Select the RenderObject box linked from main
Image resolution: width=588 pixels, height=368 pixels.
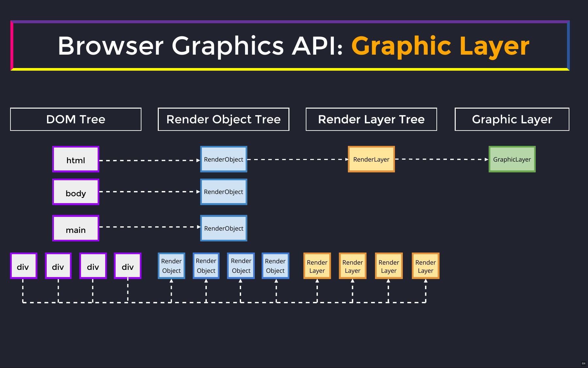(224, 228)
